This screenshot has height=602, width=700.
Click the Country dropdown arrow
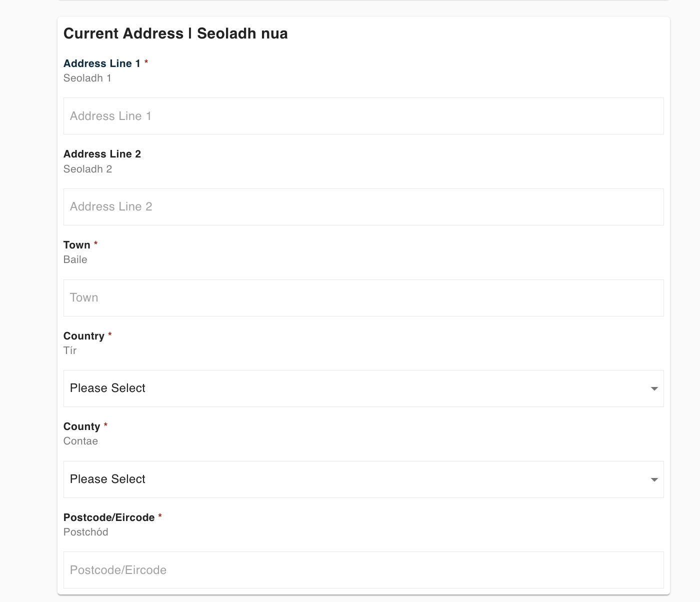[654, 389]
